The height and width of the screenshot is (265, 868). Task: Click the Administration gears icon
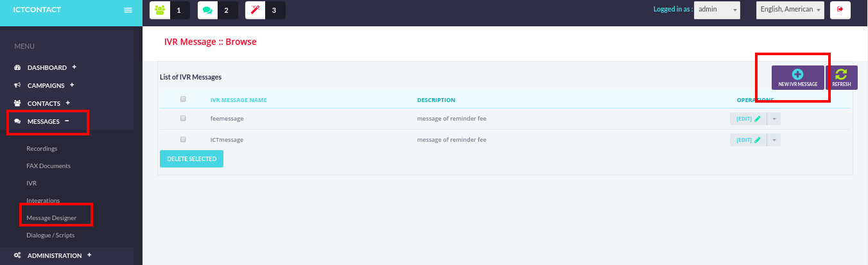17,255
